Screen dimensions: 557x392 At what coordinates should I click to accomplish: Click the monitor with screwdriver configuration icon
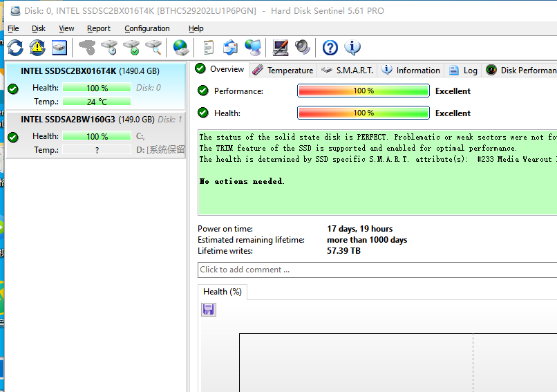(x=281, y=47)
